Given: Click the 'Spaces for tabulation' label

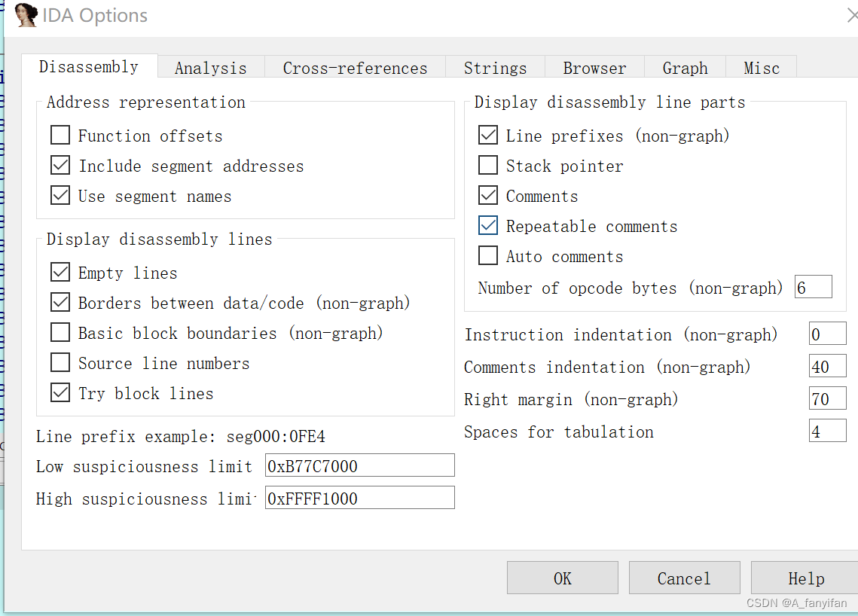Looking at the screenshot, I should pyautogui.click(x=559, y=432).
